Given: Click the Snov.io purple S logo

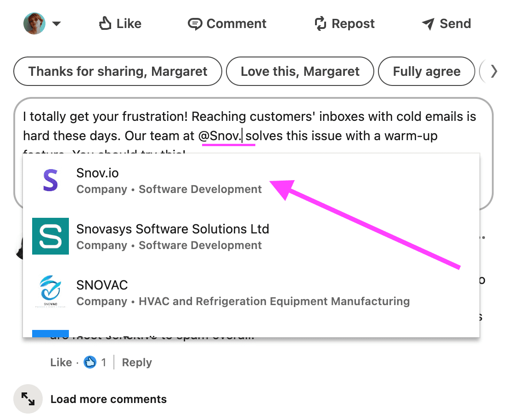Looking at the screenshot, I should (51, 180).
